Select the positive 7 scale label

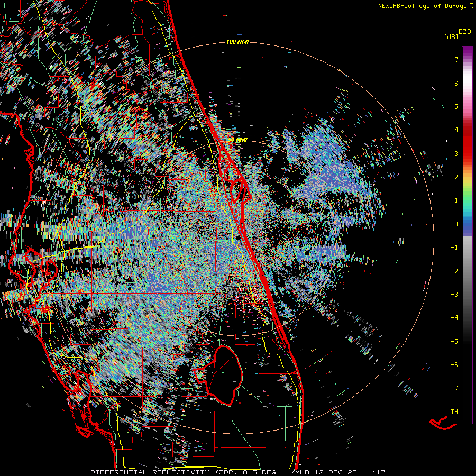point(456,59)
